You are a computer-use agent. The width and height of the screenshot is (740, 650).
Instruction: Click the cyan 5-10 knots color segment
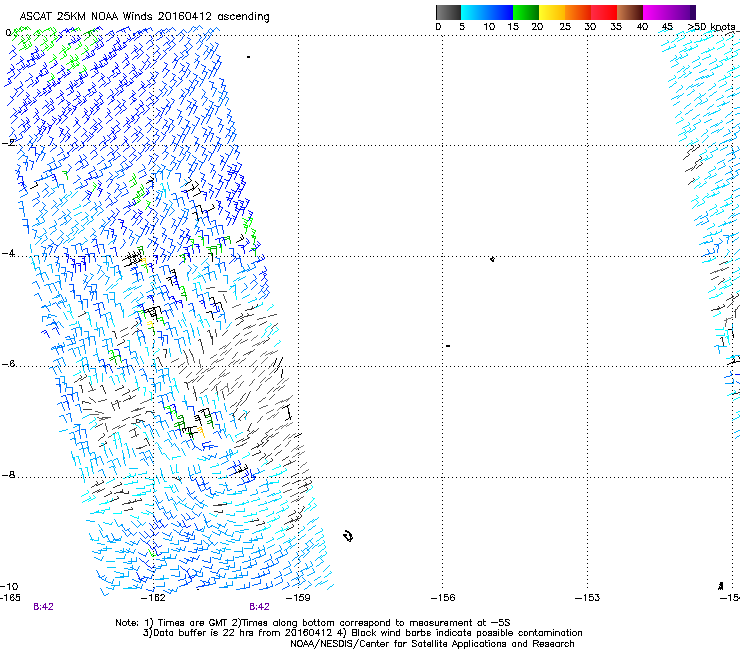pos(473,12)
